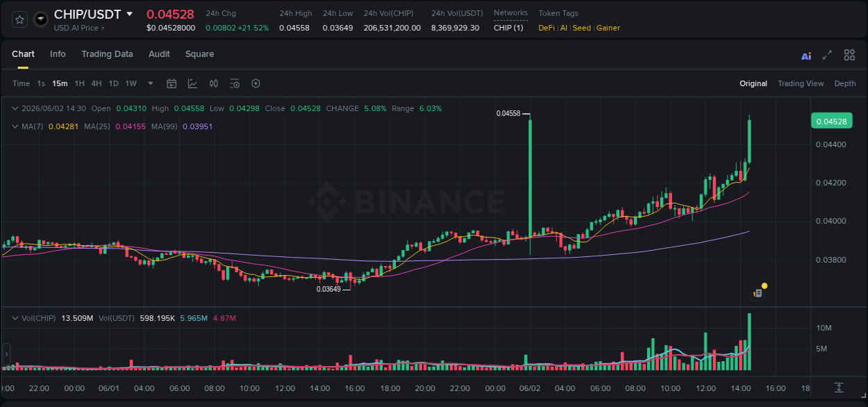Collapse the Vol(CHIP) legend chevron
Viewport: 868px width, 407px height.
click(15, 318)
